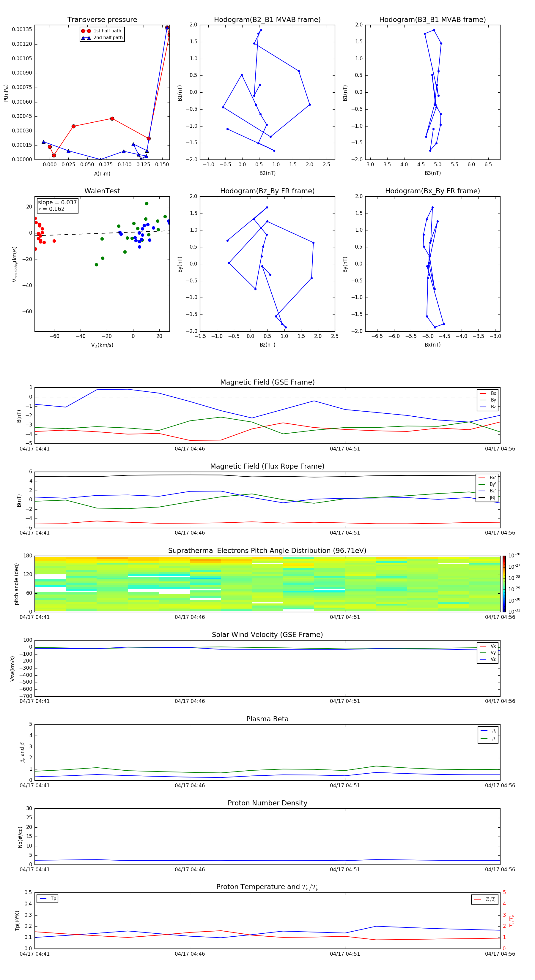Click the Te/Tp legend box in temperature panel
This screenshot has width=535, height=980.
click(485, 899)
